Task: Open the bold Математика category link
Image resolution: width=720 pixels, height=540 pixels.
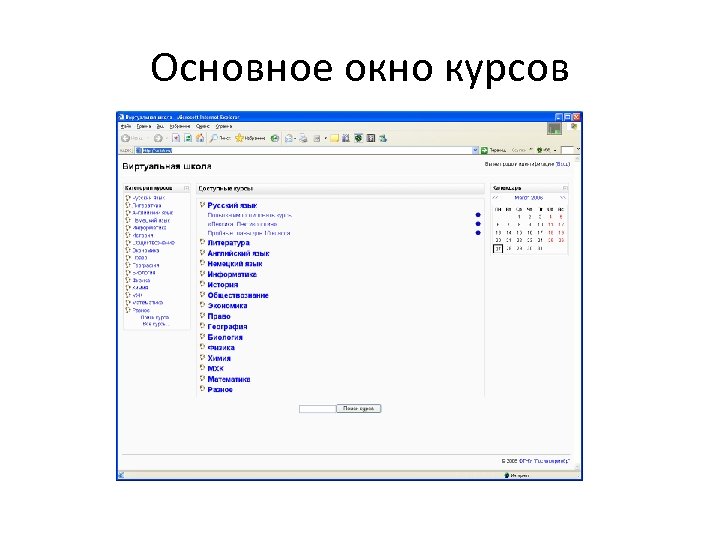Action: pyautogui.click(x=229, y=379)
